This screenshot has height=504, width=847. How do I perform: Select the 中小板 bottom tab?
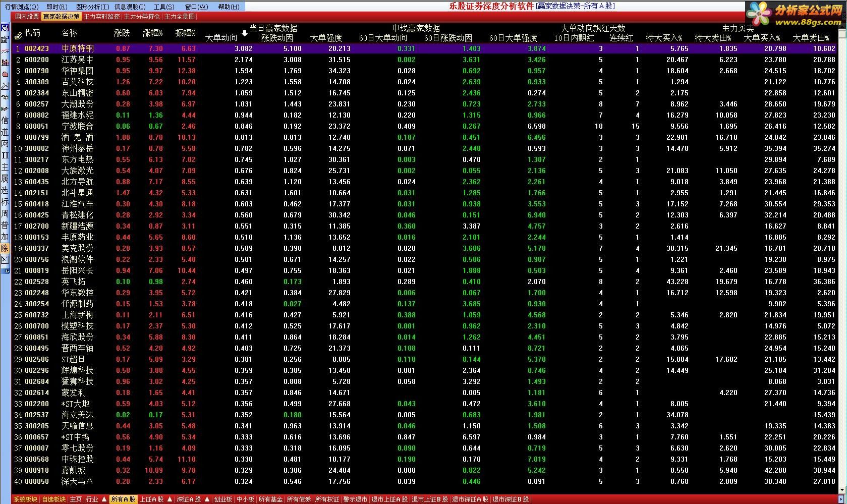[x=245, y=499]
